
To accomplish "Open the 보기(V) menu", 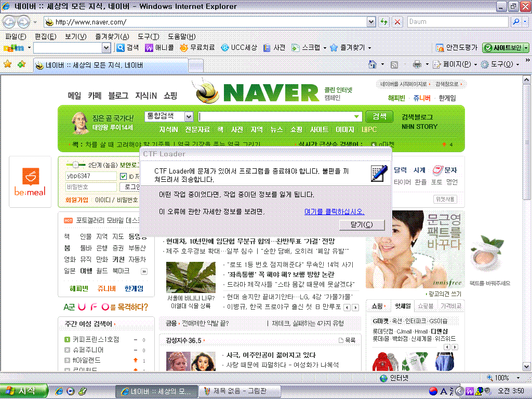I will tap(76, 37).
